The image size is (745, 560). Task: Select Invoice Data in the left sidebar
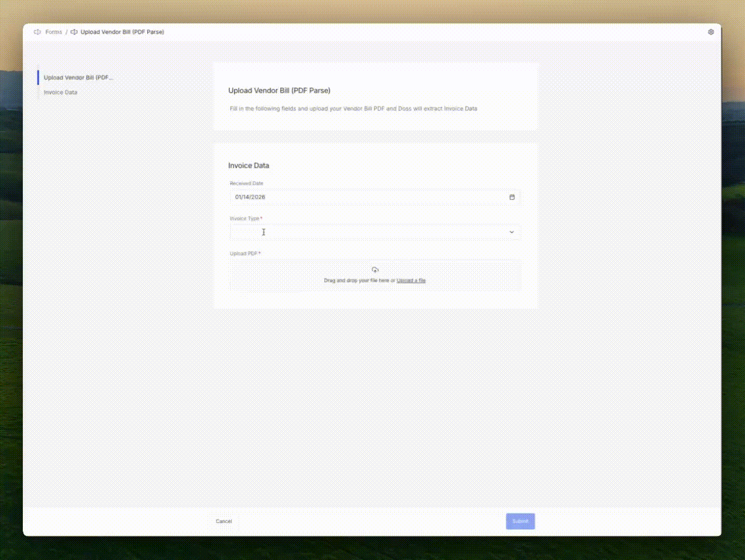click(60, 92)
